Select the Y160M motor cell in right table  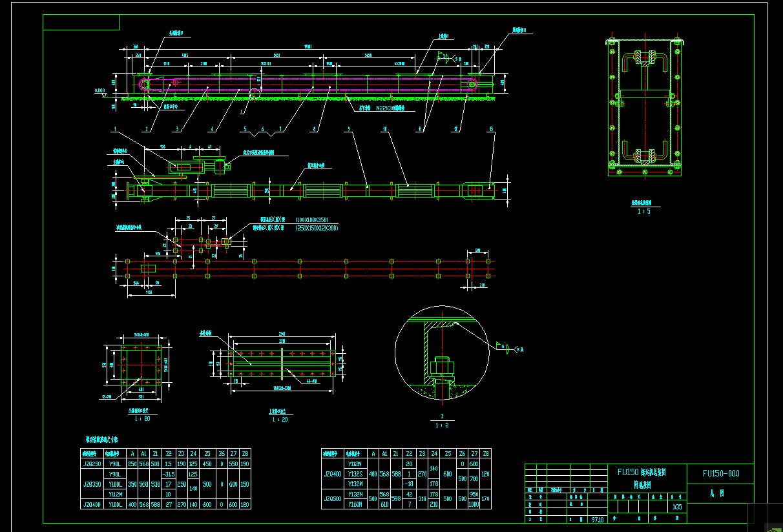(355, 504)
